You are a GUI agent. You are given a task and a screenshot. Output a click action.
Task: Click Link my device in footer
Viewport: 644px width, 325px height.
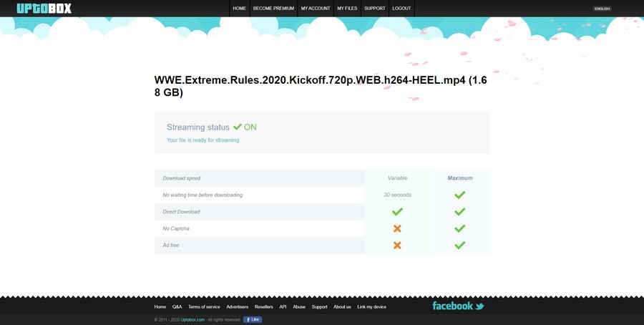tap(371, 307)
